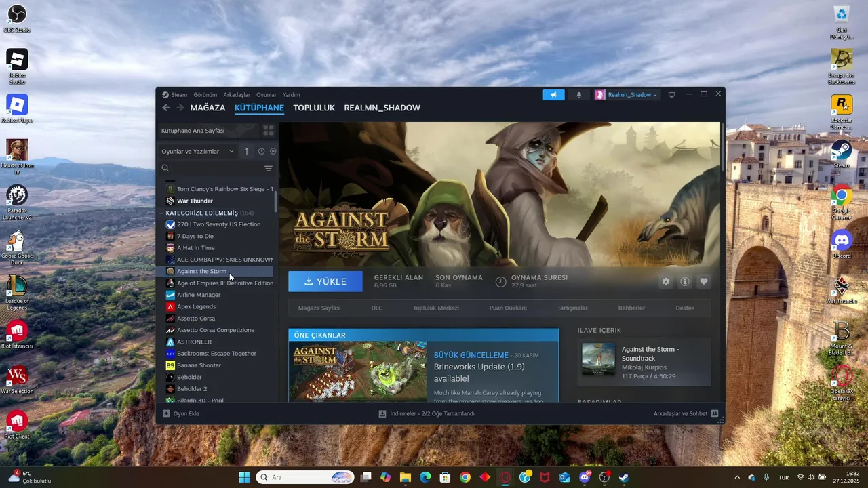Open advanced filter options icon in library search
The width and height of the screenshot is (868, 488).
[269, 168]
